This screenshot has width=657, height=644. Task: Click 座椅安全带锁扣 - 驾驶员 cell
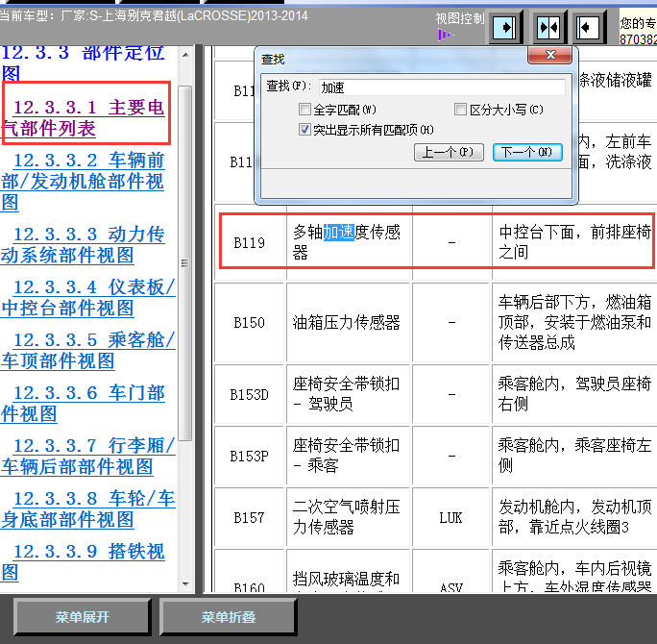(x=348, y=394)
